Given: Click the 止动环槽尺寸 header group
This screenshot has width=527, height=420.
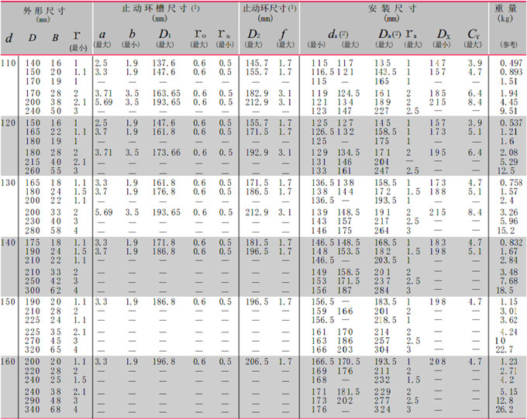Looking at the screenshot, I should pyautogui.click(x=160, y=13).
